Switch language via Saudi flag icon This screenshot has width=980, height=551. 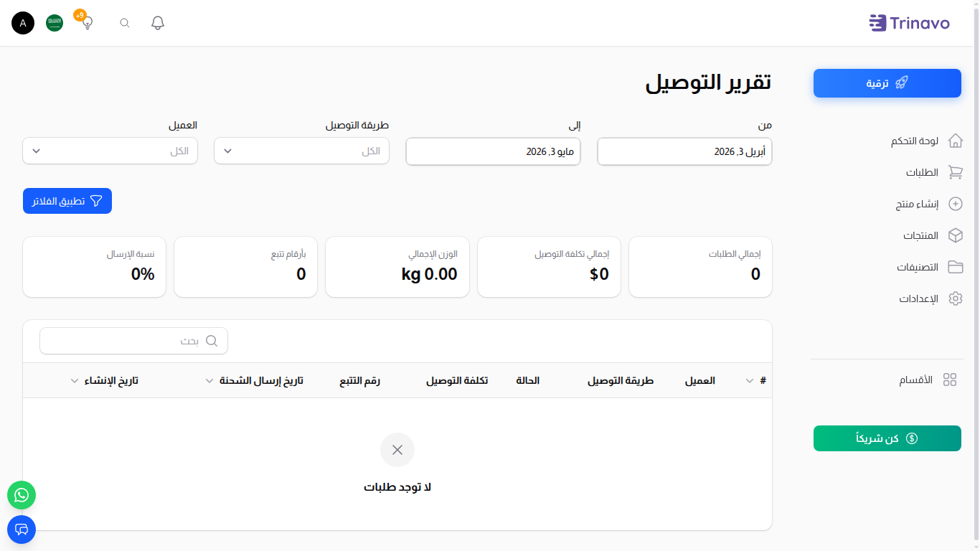point(55,23)
